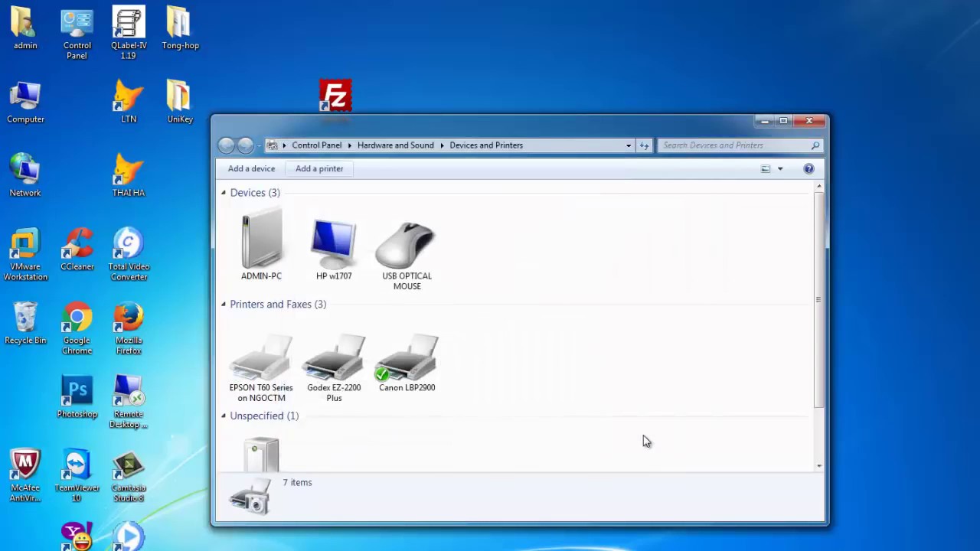The height and width of the screenshot is (551, 980).
Task: Select the THAI HA desktop shortcut
Action: coord(129,175)
